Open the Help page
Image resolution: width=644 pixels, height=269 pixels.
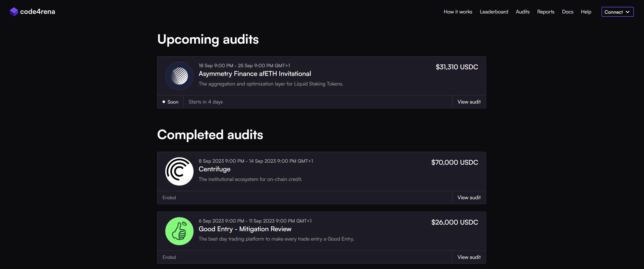[586, 12]
